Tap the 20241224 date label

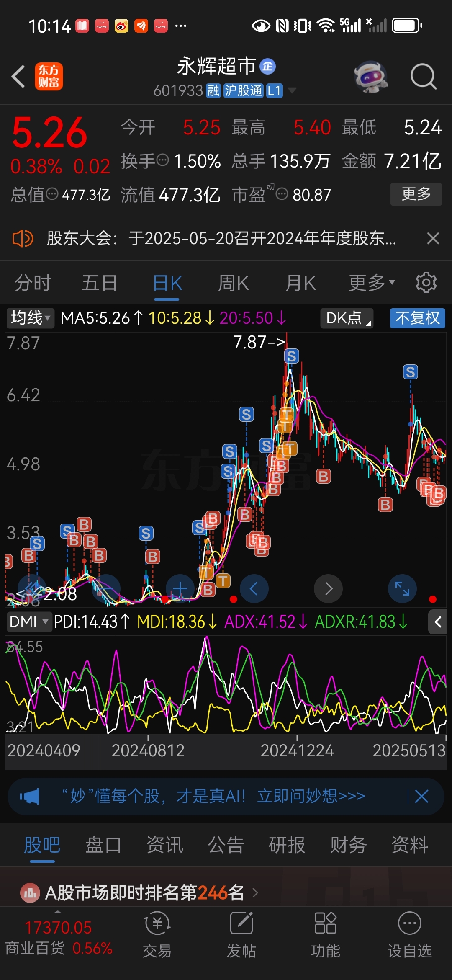click(297, 750)
